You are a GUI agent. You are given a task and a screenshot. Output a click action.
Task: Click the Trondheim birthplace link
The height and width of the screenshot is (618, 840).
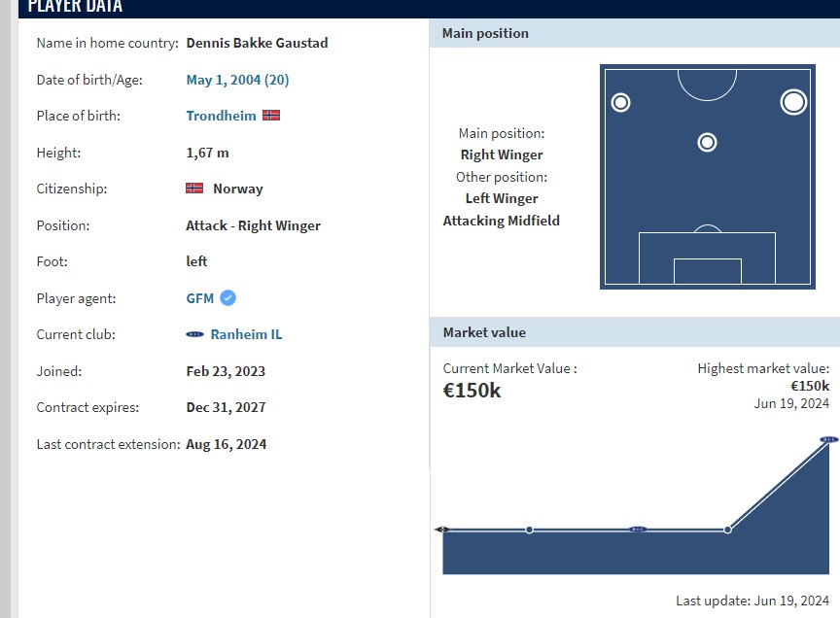pyautogui.click(x=221, y=116)
